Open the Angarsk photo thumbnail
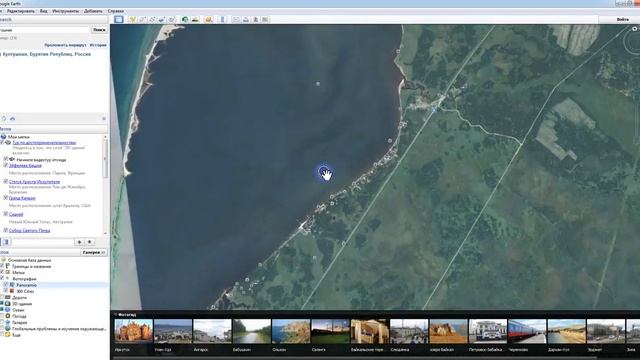The image size is (640, 360). [x=212, y=331]
